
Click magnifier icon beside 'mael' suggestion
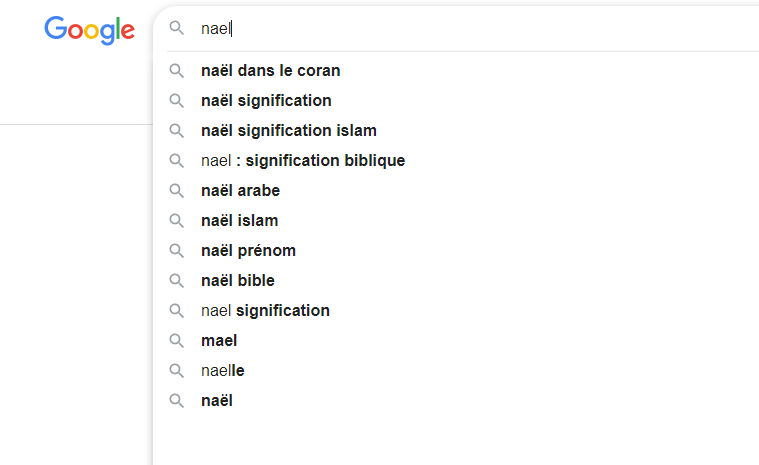point(177,341)
